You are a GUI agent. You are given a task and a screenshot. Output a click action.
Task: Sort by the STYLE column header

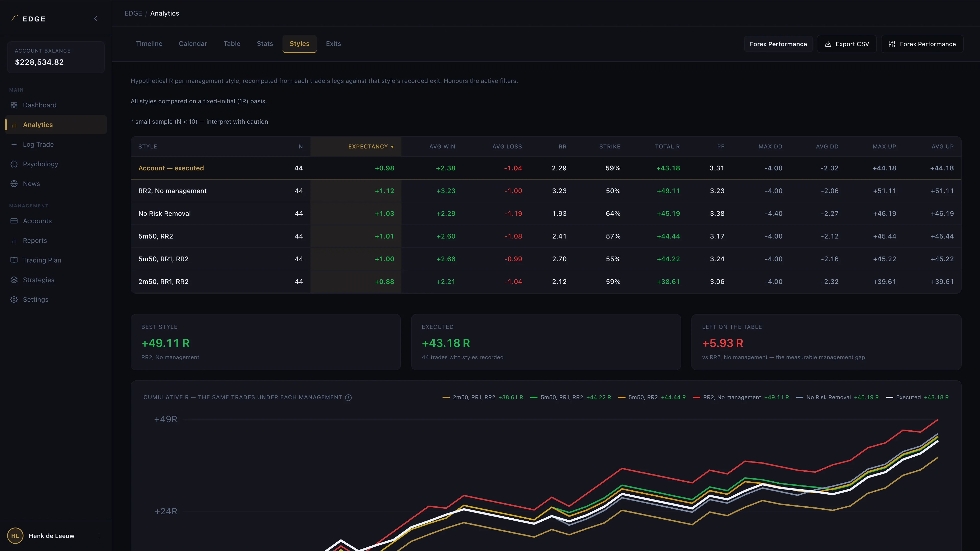coord(148,146)
